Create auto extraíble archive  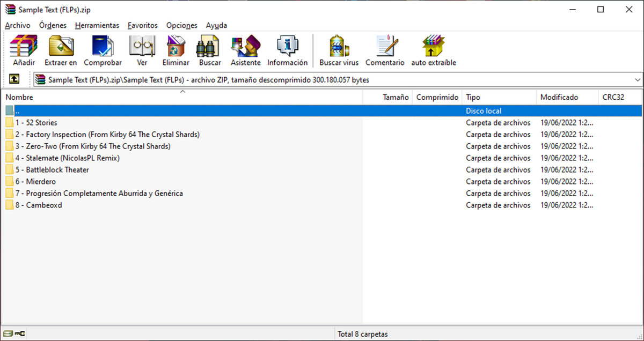click(433, 50)
